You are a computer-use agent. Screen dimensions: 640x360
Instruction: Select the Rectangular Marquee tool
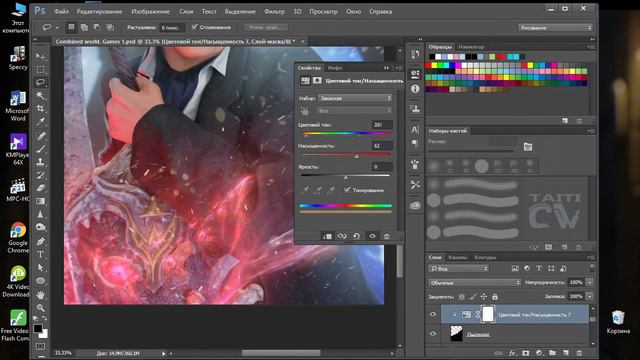click(40, 69)
